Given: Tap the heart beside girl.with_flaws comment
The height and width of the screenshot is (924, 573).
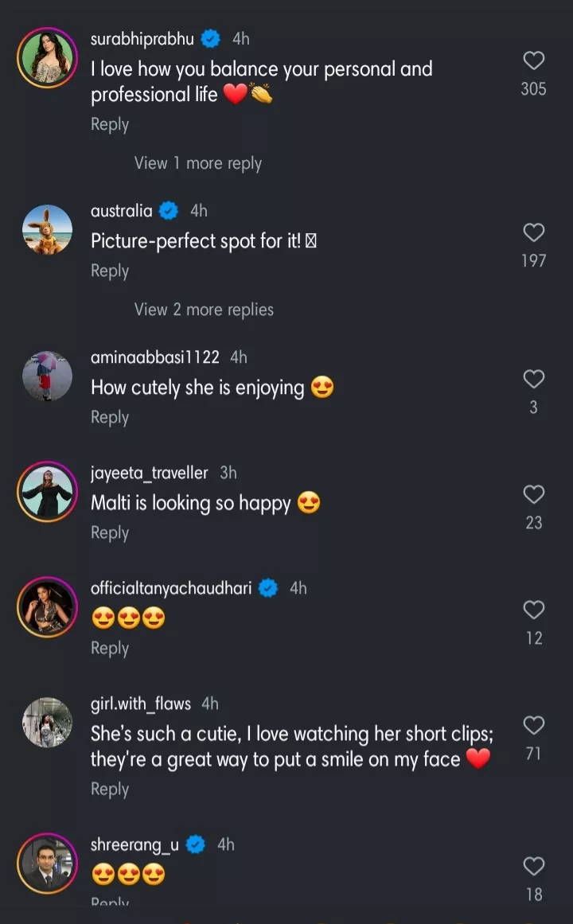Looking at the screenshot, I should [x=533, y=725].
